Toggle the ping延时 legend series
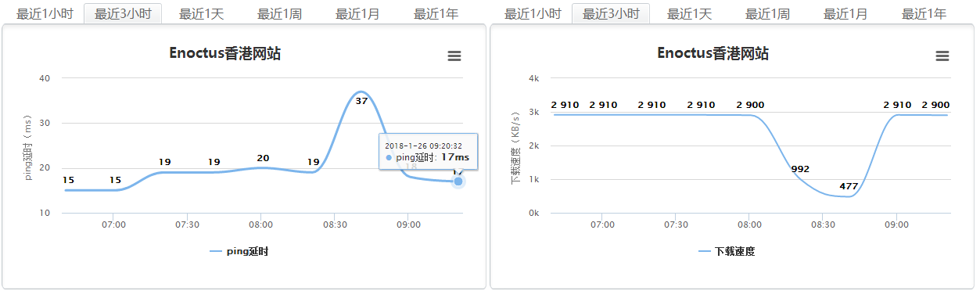The height and width of the screenshot is (291, 980). coord(240,251)
